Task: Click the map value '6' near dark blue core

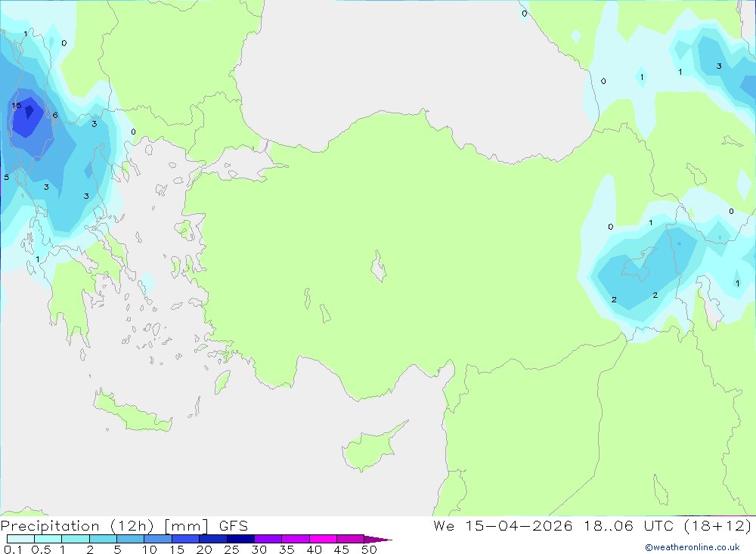Action: [x=55, y=115]
